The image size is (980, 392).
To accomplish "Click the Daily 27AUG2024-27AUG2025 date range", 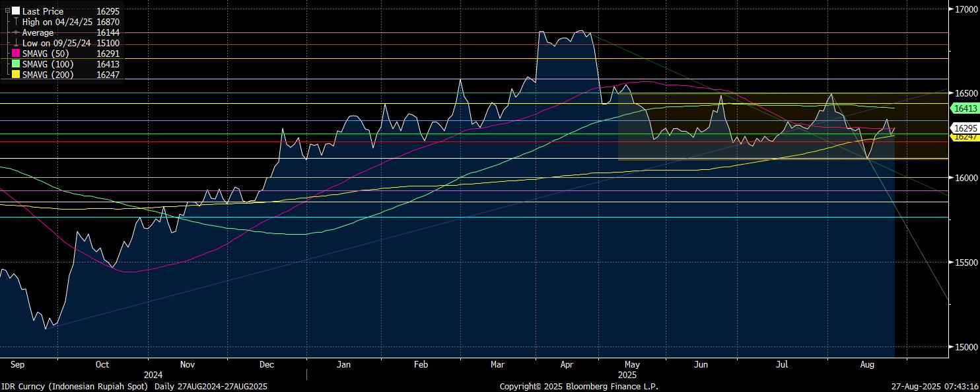I will coord(211,386).
